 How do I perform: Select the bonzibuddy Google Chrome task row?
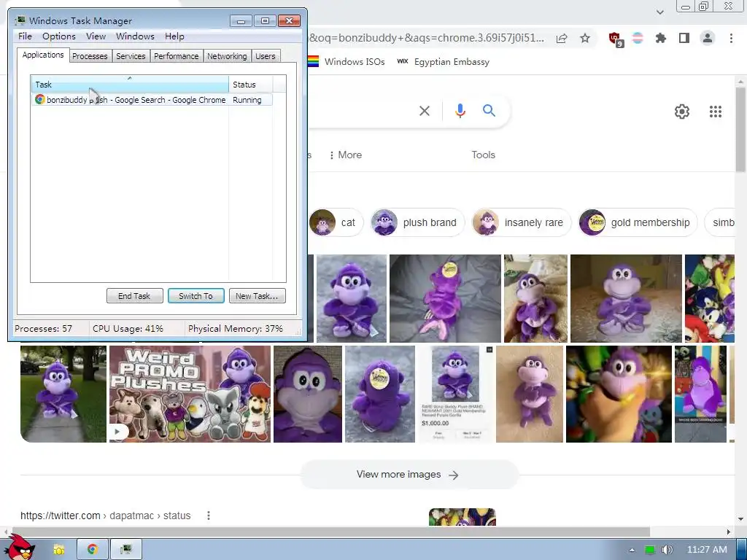click(152, 99)
